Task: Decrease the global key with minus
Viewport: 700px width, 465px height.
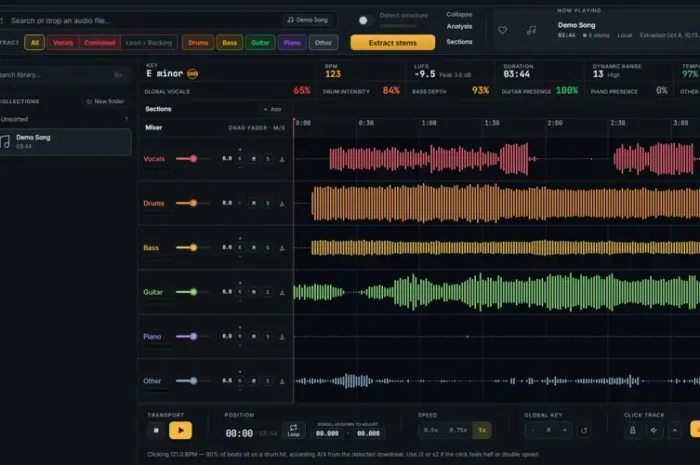Action: (533, 431)
